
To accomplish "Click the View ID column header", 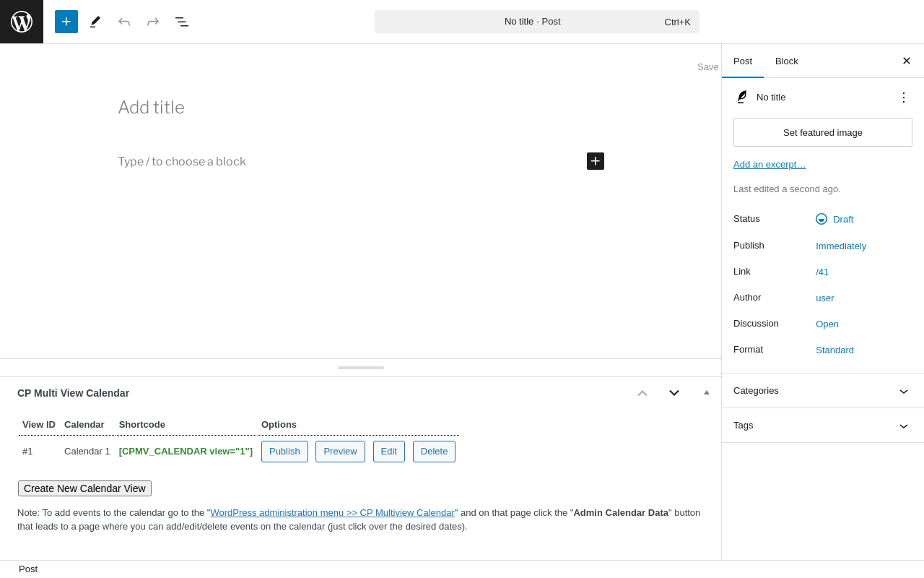I will [39, 425].
